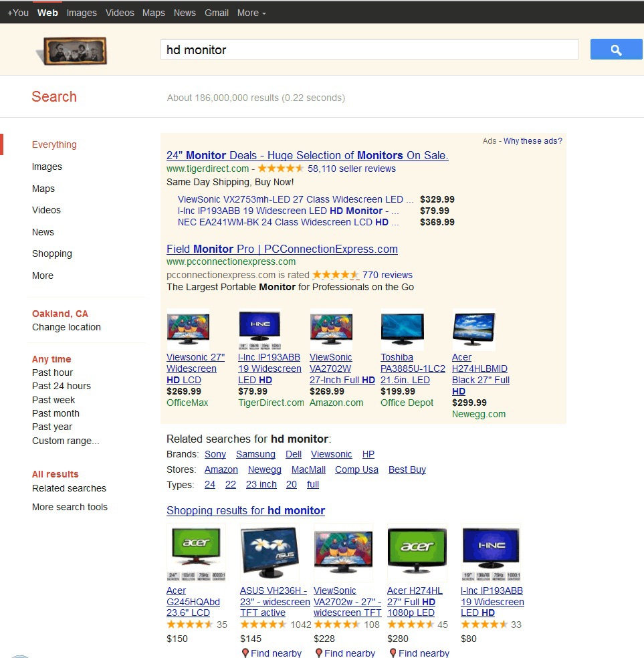Click the tigerdirect seller rating stars

pyautogui.click(x=280, y=169)
